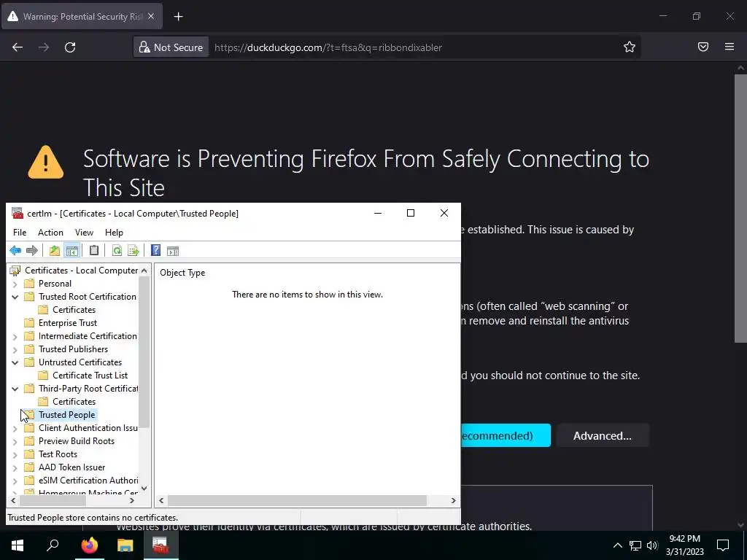Click the speaker volume tray icon
The height and width of the screenshot is (560, 747).
pos(652,545)
